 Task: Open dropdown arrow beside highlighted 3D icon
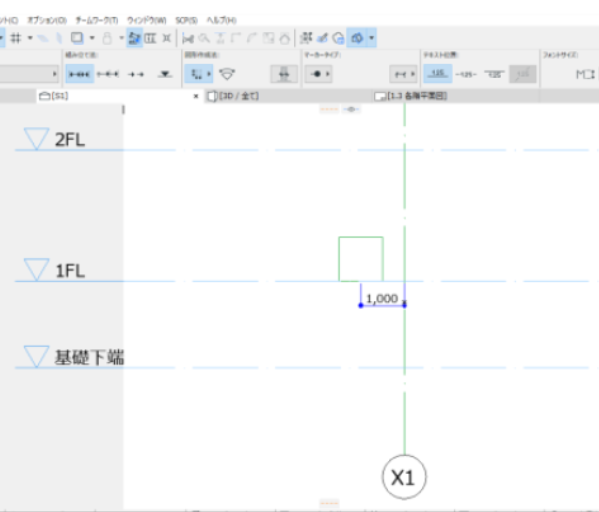[372, 38]
